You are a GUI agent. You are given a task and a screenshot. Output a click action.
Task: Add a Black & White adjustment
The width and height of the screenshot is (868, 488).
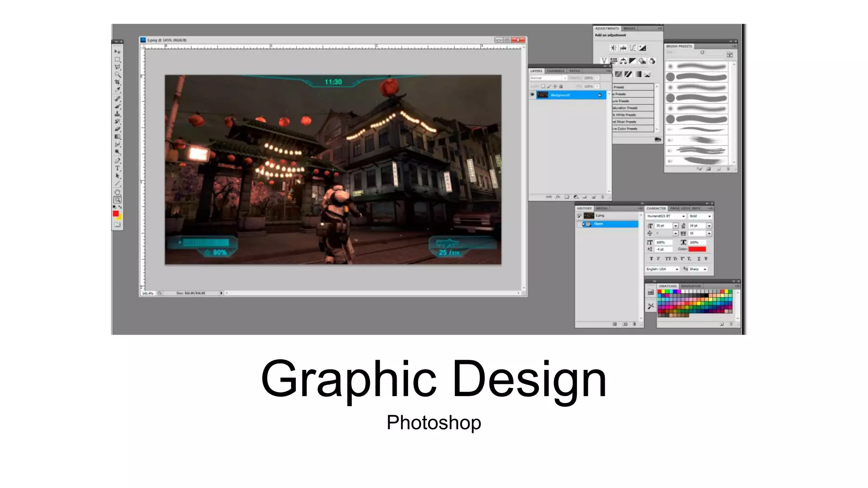[633, 61]
